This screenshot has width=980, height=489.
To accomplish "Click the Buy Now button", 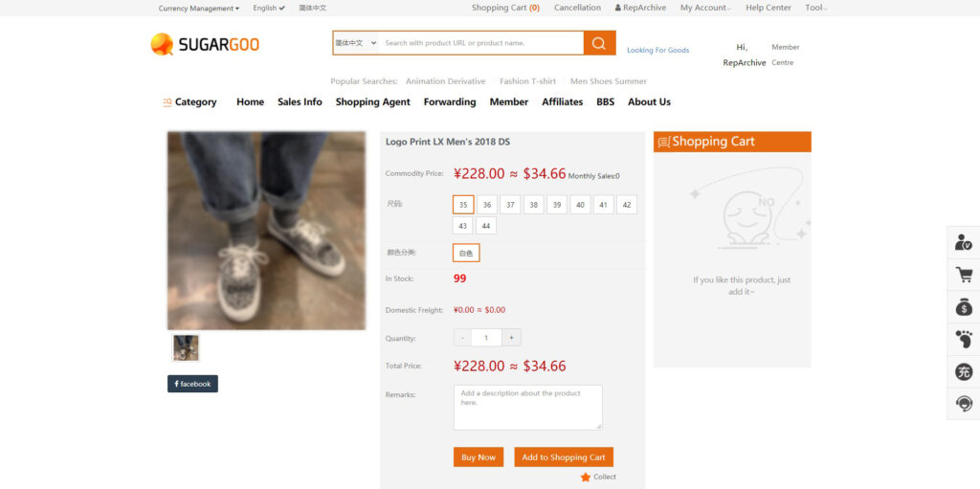I will [479, 457].
